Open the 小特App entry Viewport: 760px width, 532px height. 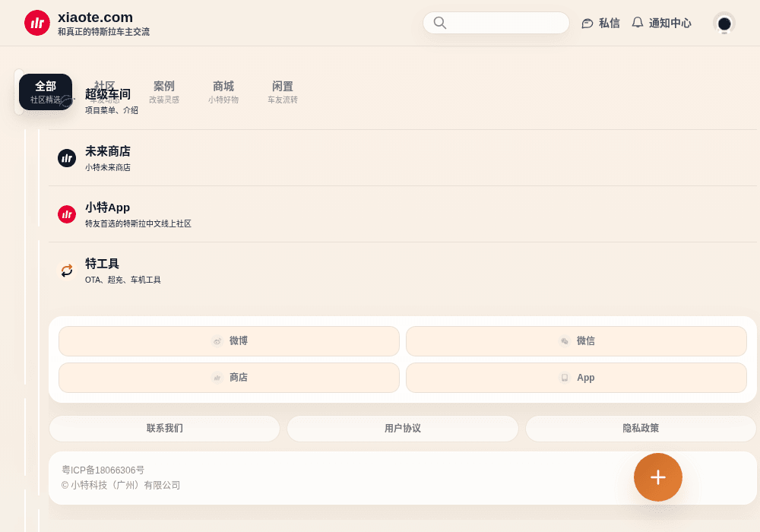click(402, 214)
